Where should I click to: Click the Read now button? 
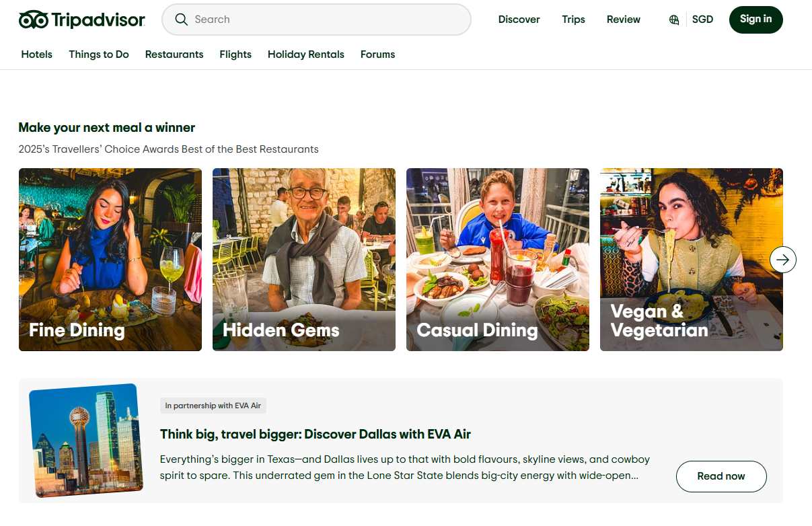coord(721,476)
